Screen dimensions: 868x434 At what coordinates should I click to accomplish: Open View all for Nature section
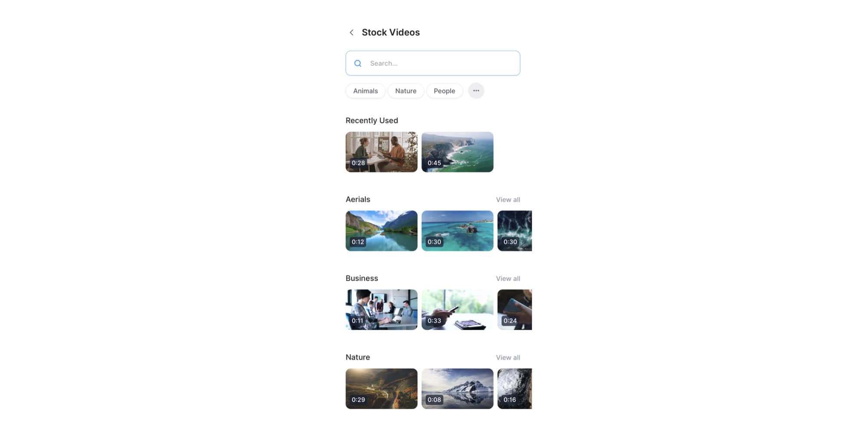[x=508, y=358]
